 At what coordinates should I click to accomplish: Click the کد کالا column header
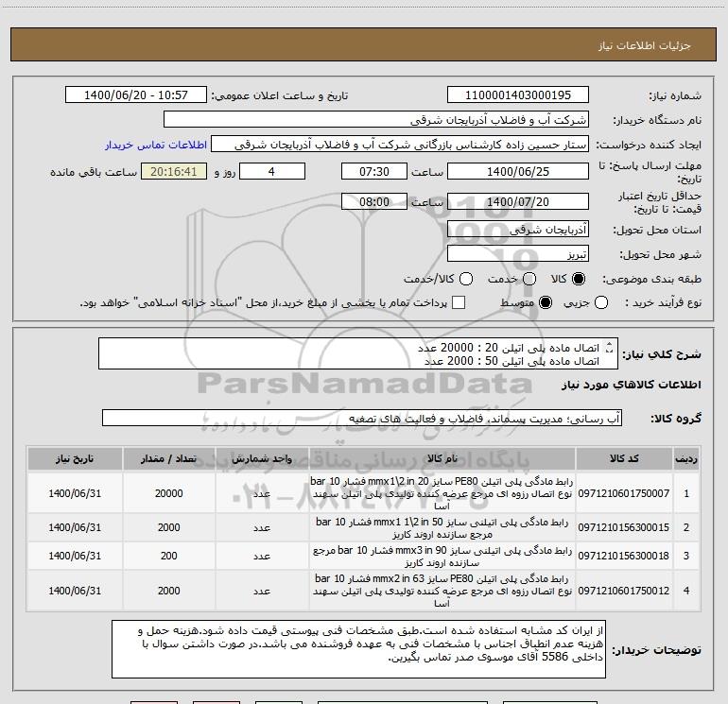624,459
